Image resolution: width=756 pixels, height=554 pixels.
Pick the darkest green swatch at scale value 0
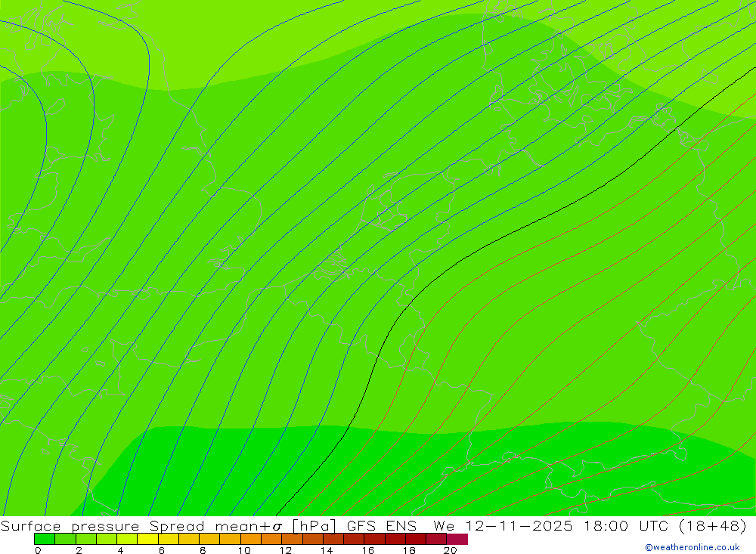click(45, 539)
